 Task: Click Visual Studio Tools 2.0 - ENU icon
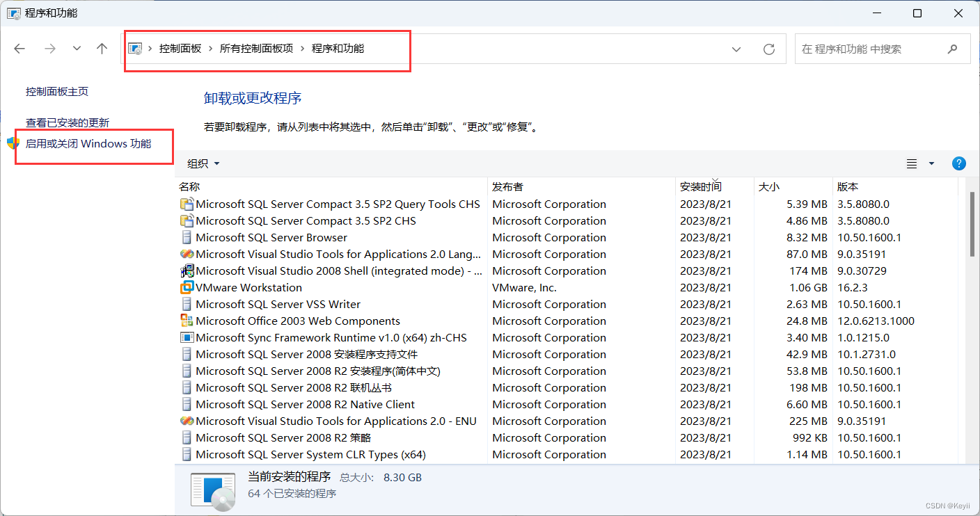[187, 421]
